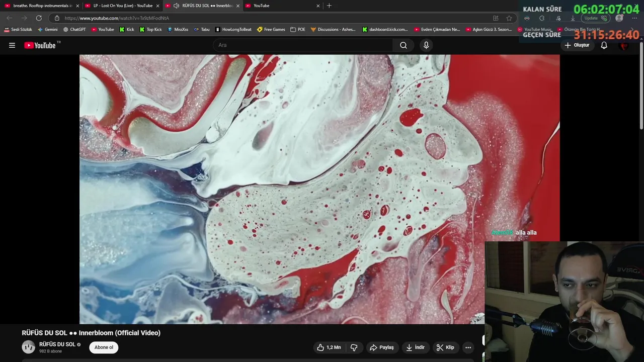Open the Tabu bookmark
644x362 pixels.
pyautogui.click(x=201, y=30)
